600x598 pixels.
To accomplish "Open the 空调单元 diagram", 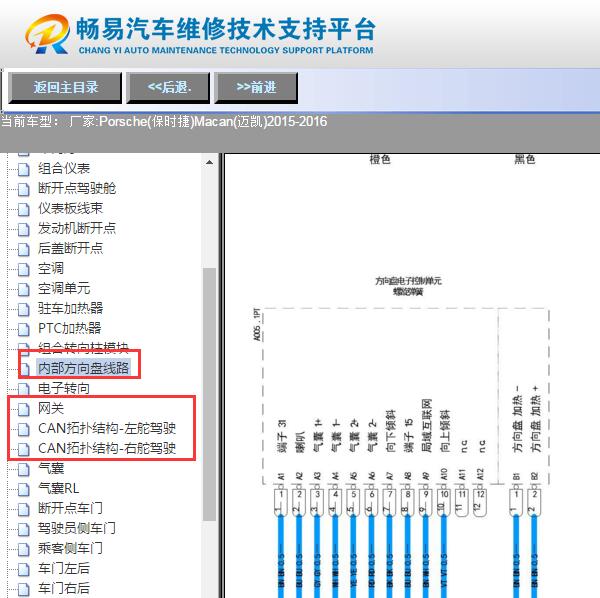I will [64, 288].
